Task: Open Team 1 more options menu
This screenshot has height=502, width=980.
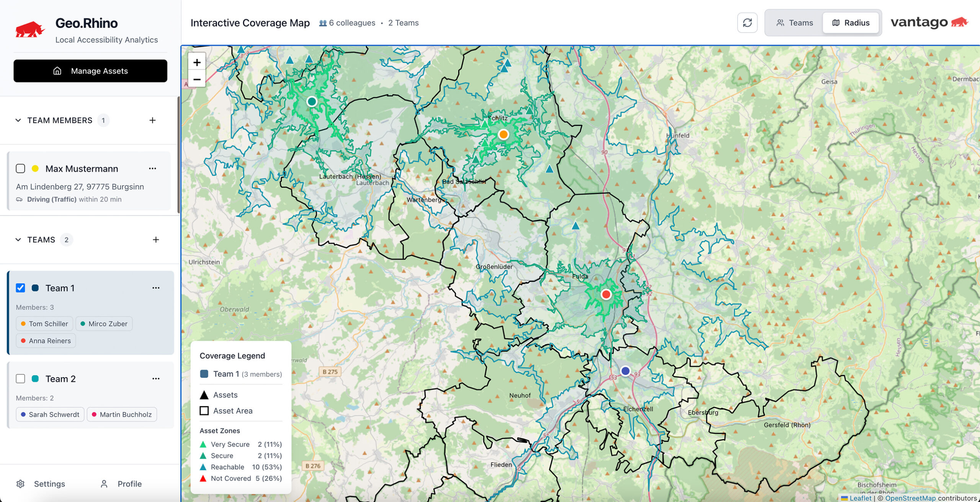Action: click(x=155, y=288)
